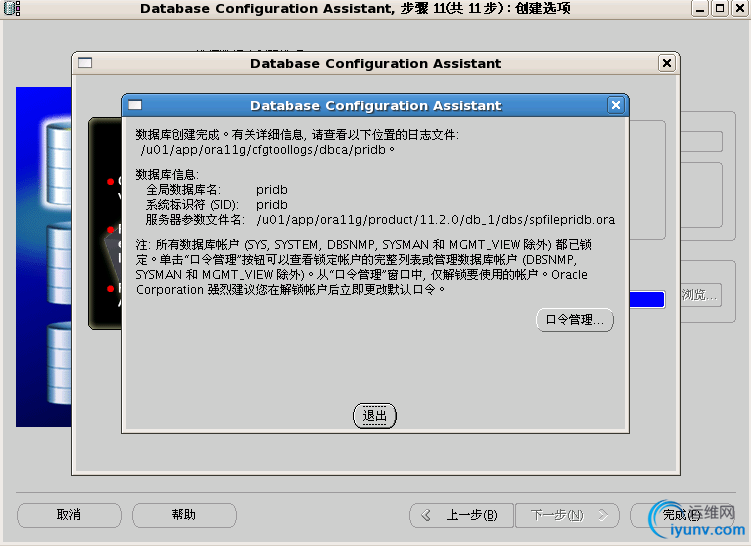The width and height of the screenshot is (751, 546).
Task: Click the 退出 (Exit) button
Action: point(375,416)
